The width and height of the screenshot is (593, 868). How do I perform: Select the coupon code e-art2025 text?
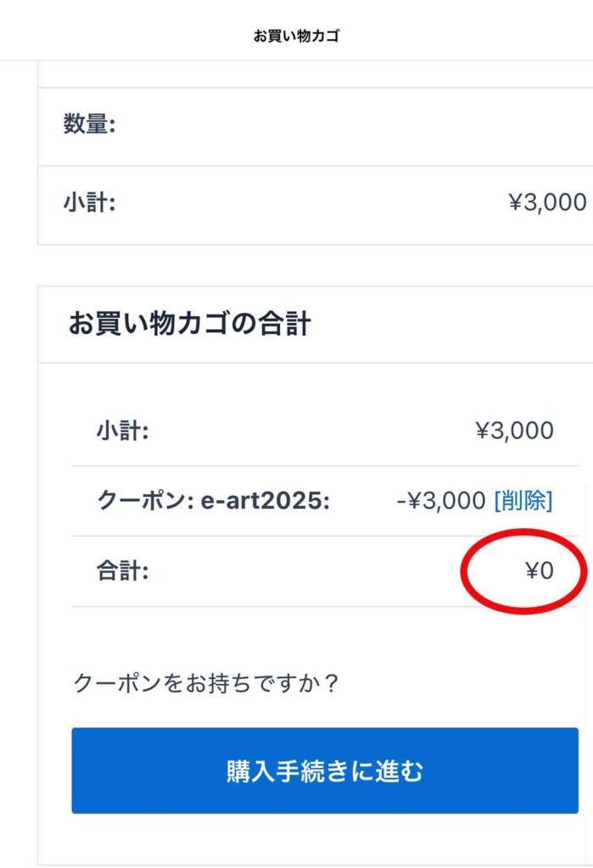pos(263,501)
